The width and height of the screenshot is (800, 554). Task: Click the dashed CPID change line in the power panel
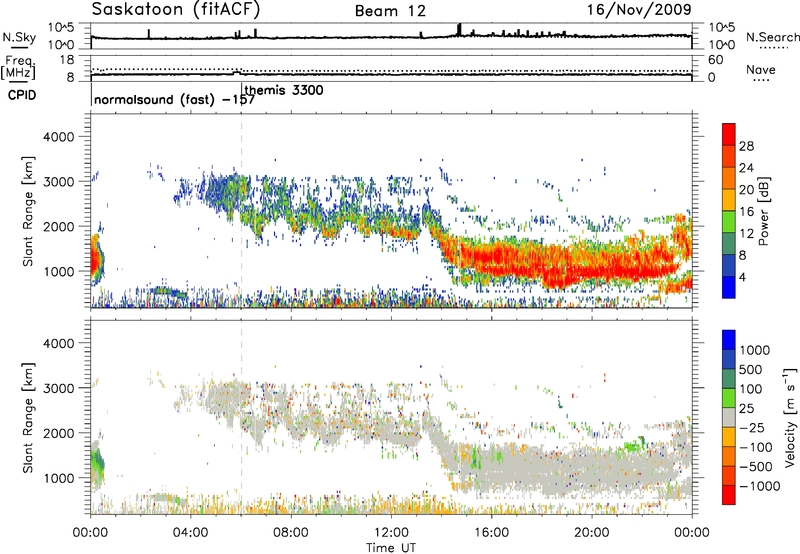(x=241, y=210)
